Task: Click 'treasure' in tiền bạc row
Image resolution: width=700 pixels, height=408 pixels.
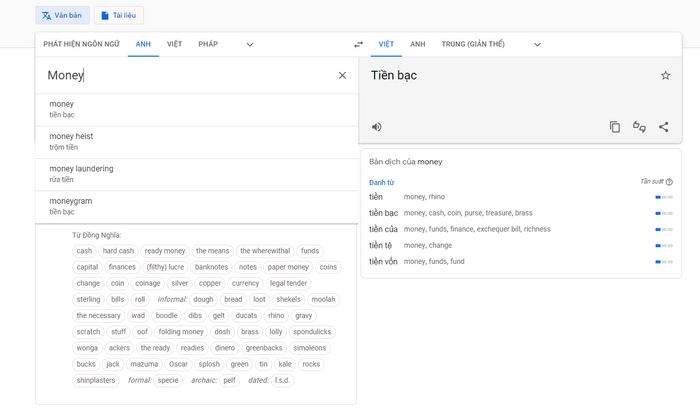Action: (x=498, y=213)
